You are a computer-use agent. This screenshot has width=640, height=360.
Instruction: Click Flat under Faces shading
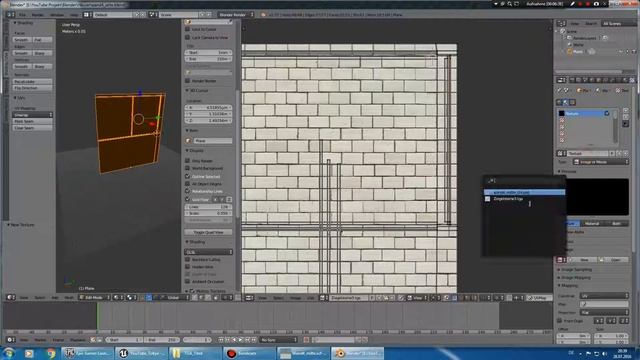pos(42,40)
